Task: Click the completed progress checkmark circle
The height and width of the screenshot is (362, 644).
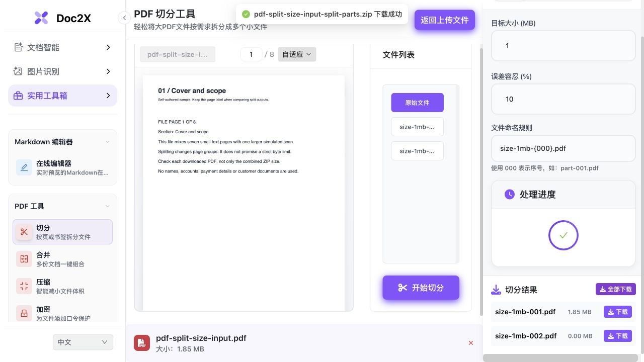Action: pos(563,235)
